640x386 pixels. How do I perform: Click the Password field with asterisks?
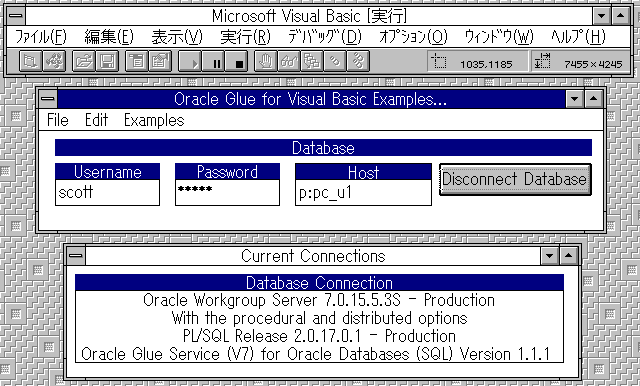click(227, 192)
